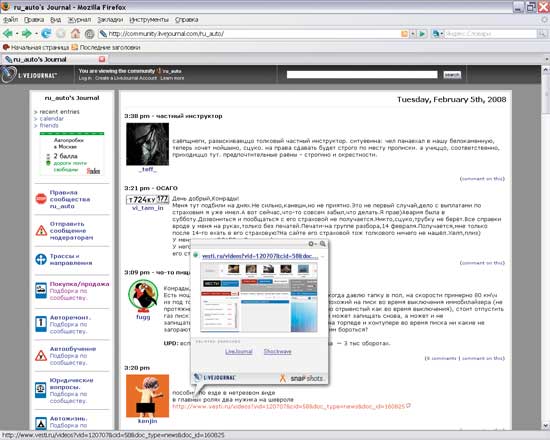Click the fugg penguin avatar
Viewport: 550px width, 440px height.
point(143,296)
